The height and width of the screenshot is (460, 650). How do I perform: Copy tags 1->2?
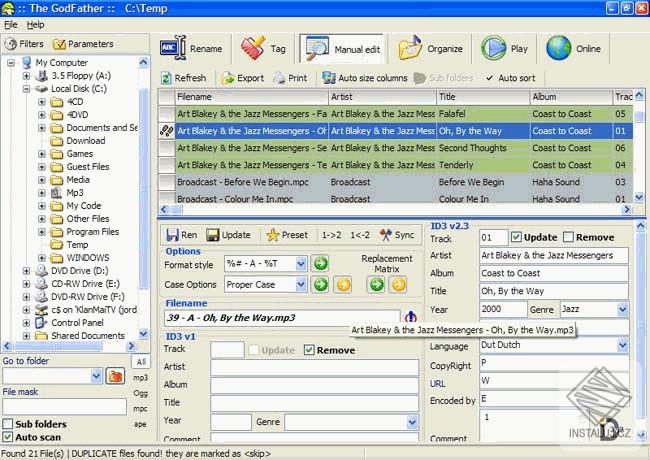click(332, 235)
